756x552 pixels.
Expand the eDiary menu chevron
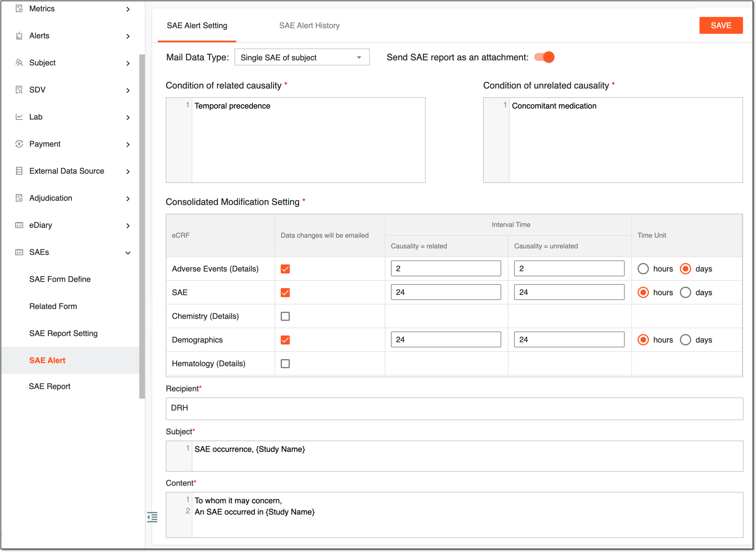click(x=128, y=226)
